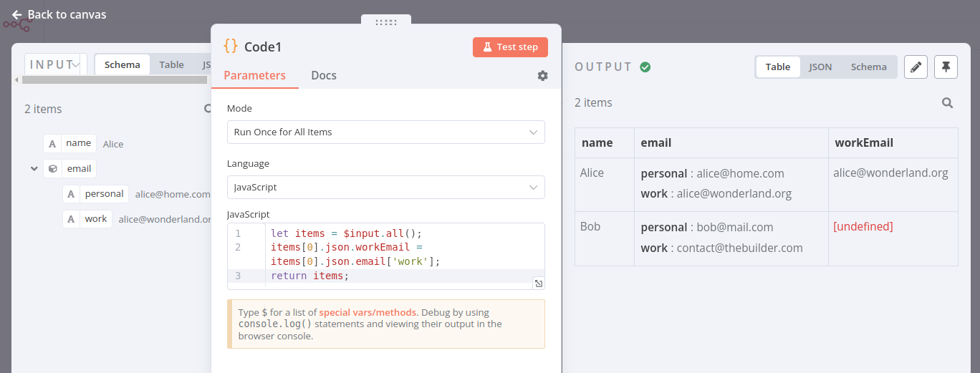The width and height of the screenshot is (980, 373).
Task: Click the Test step button
Action: [510, 47]
